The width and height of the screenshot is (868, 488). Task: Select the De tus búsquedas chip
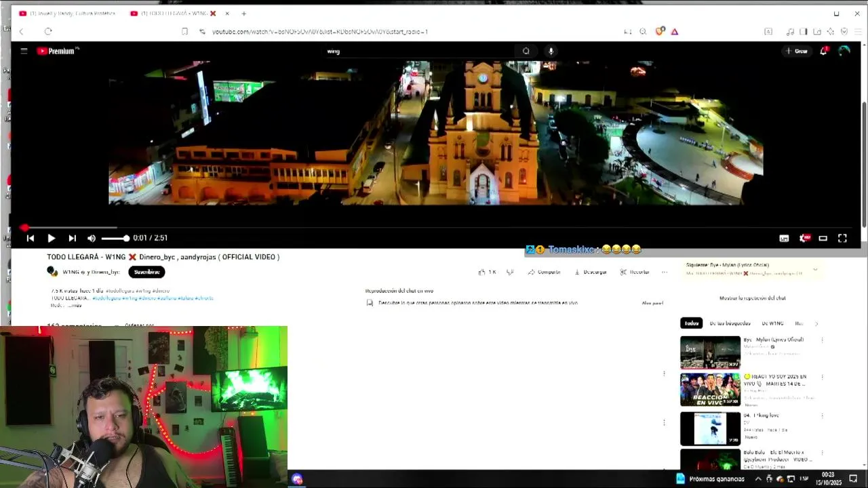[x=730, y=323]
